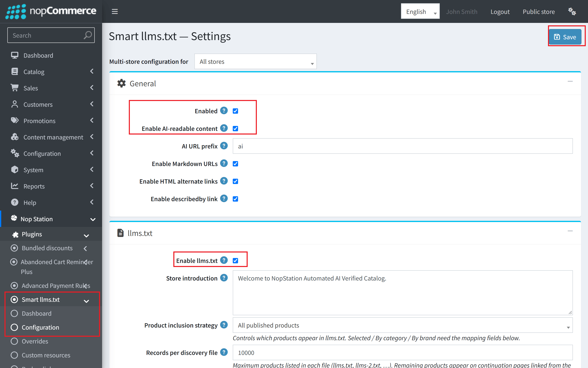Save the Smart llms.txt settings

pyautogui.click(x=565, y=37)
